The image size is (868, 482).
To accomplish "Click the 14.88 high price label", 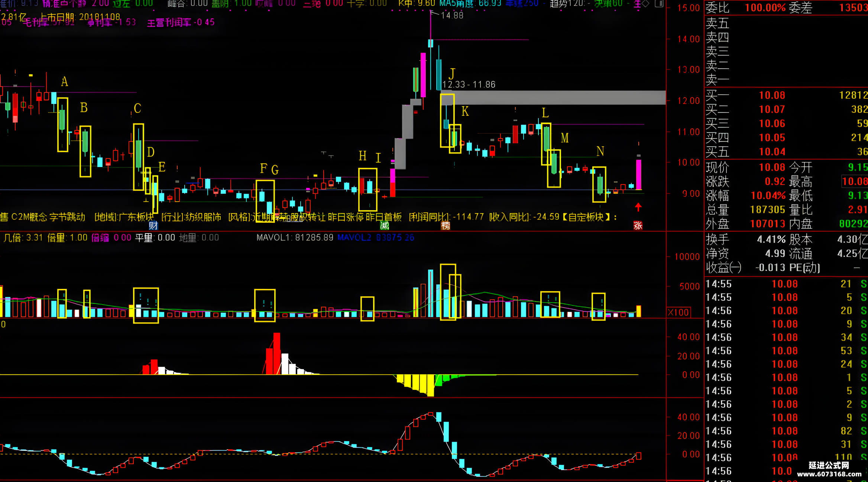I will 452,15.
